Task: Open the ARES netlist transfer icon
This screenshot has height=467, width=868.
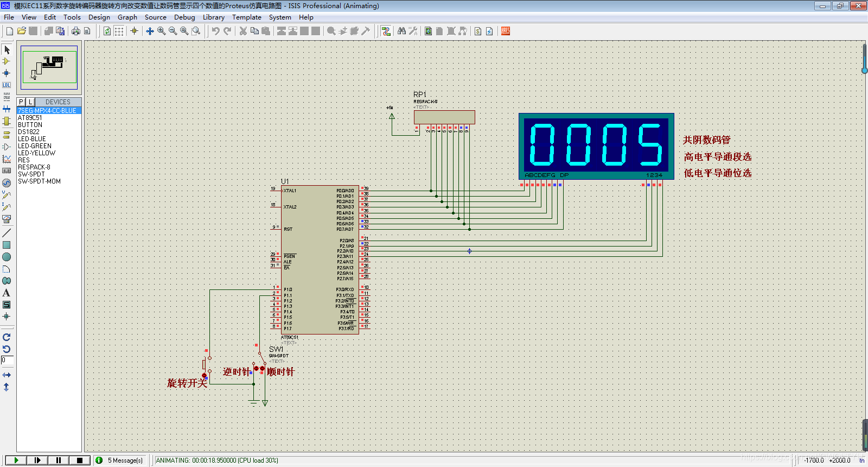Action: coord(506,31)
